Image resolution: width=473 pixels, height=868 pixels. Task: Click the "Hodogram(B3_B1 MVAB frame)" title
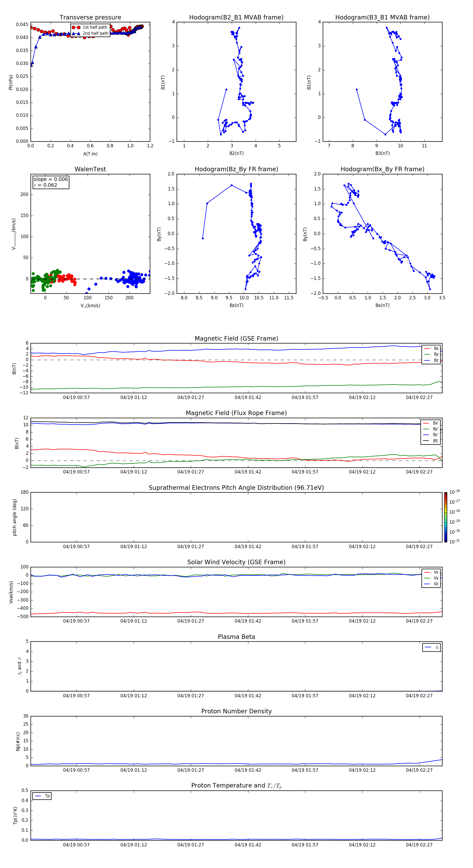382,18
